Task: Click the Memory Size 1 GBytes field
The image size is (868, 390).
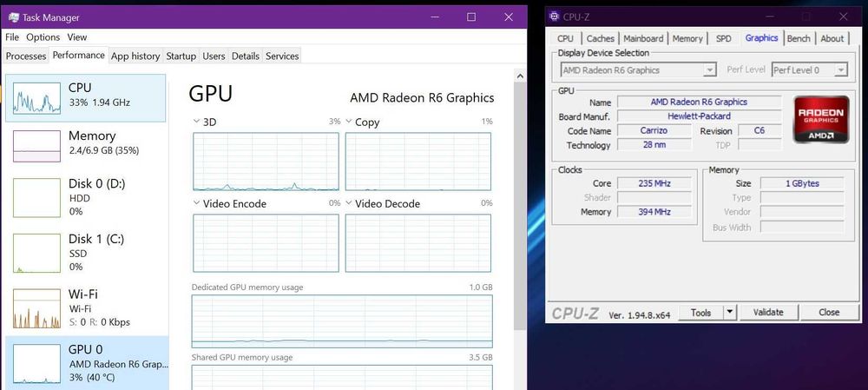Action: click(802, 183)
